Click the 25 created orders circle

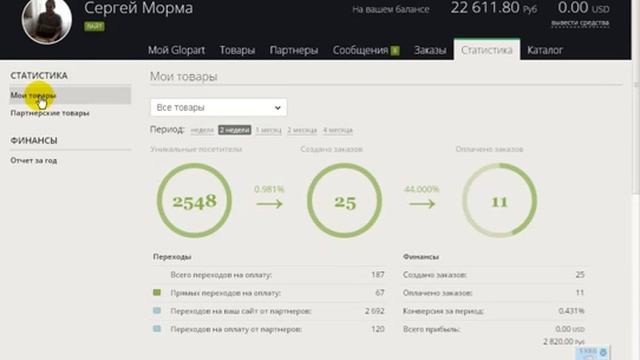[344, 200]
